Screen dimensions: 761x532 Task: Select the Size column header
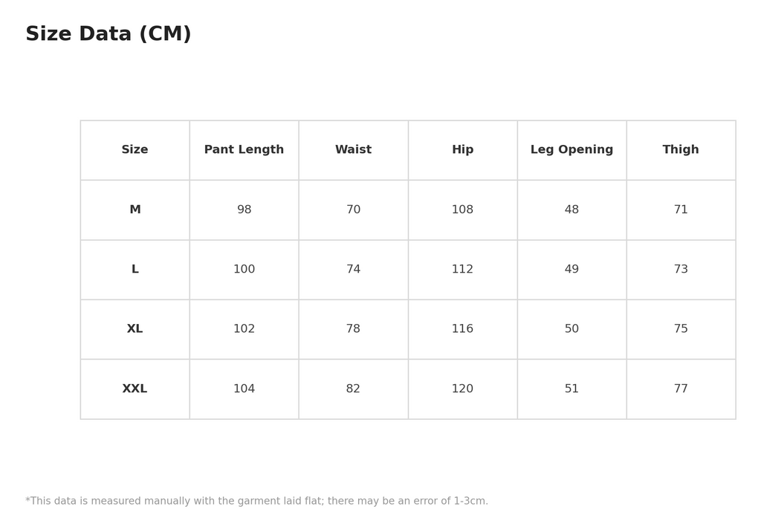pyautogui.click(x=135, y=149)
